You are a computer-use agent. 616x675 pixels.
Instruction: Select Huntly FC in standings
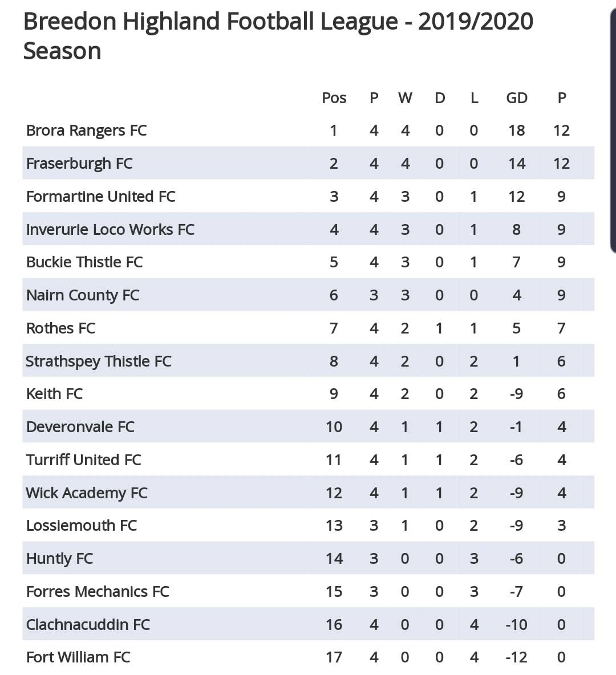(59, 559)
